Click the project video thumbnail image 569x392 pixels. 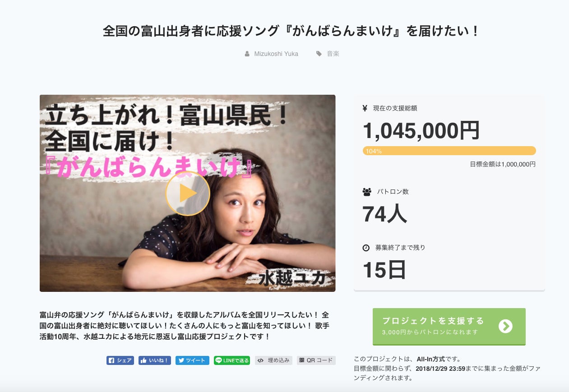187,193
